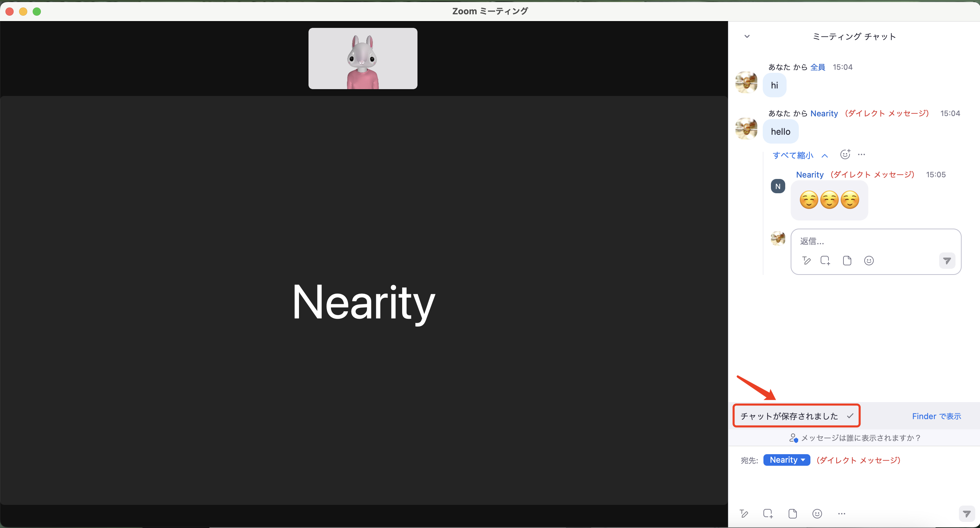Click the Nearity participant video tile

tap(363, 300)
